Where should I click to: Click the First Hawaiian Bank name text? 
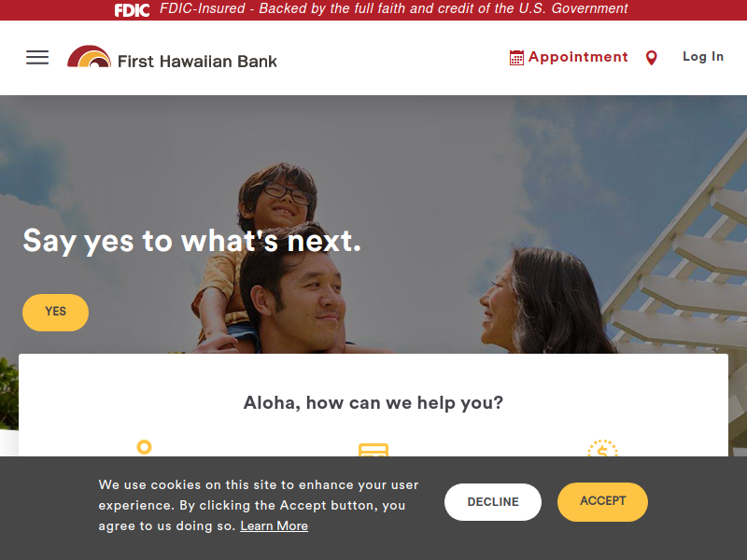[197, 62]
